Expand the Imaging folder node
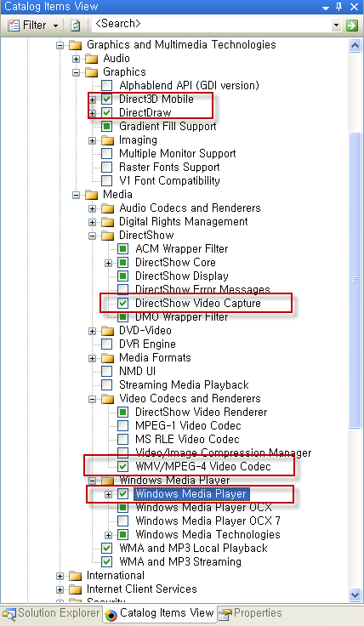Screen dimensions: 364x626 pyautogui.click(x=92, y=140)
